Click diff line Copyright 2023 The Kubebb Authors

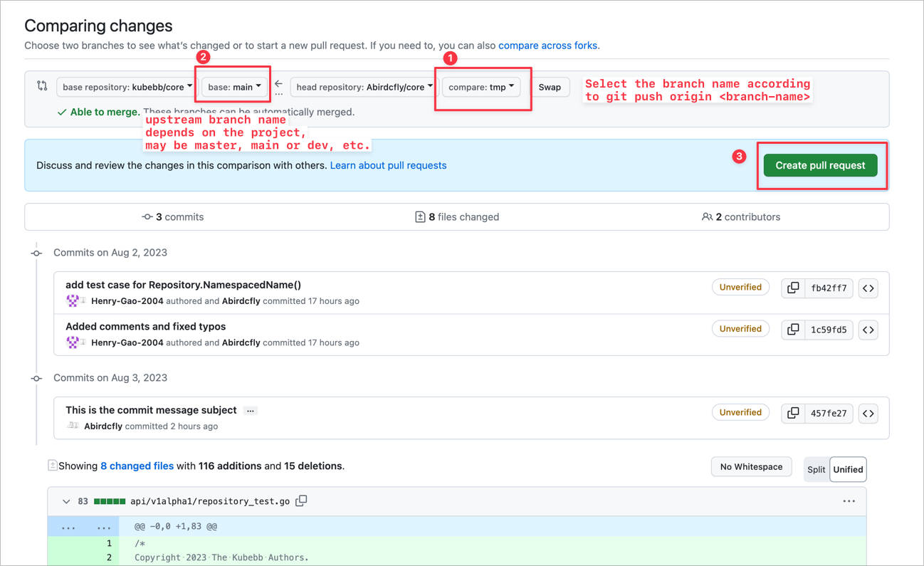(221, 557)
